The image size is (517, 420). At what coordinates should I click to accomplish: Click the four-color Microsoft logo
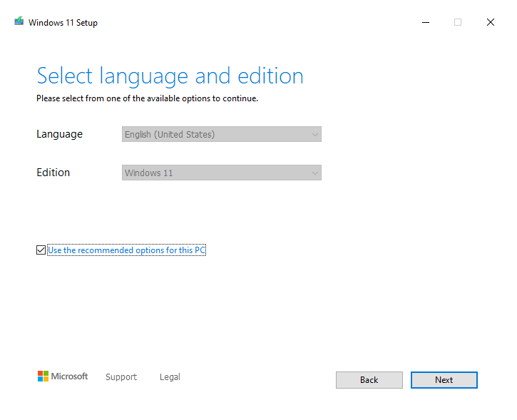click(43, 377)
